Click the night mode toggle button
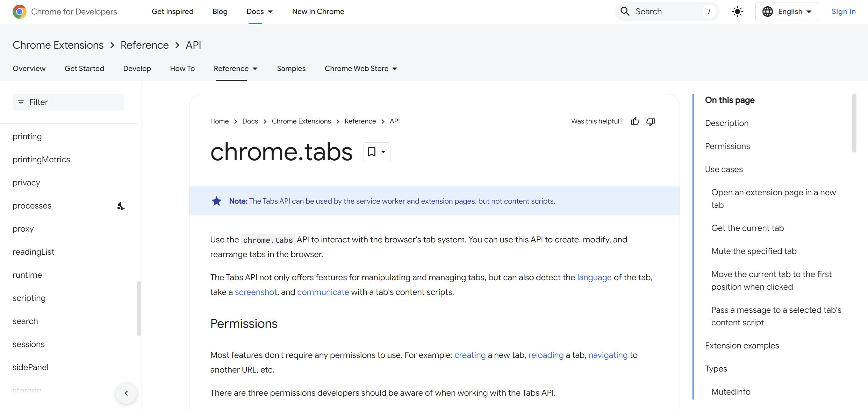868x410 pixels. click(737, 11)
